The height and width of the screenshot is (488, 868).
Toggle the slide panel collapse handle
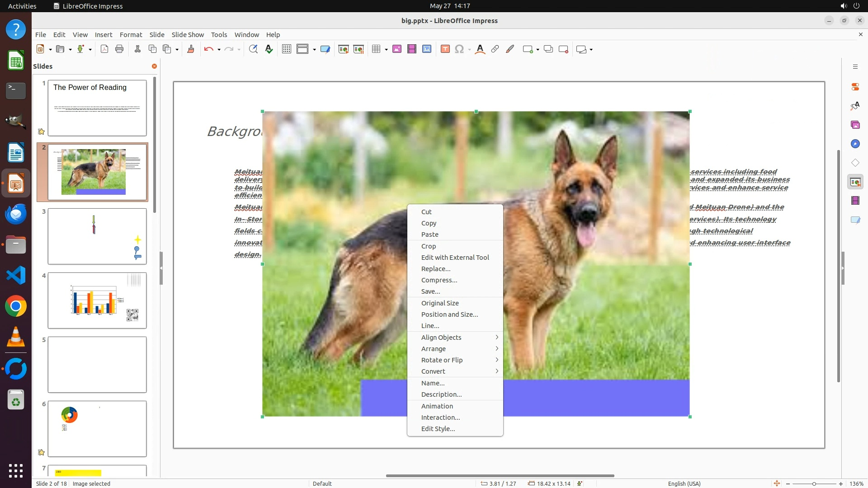pyautogui.click(x=161, y=268)
